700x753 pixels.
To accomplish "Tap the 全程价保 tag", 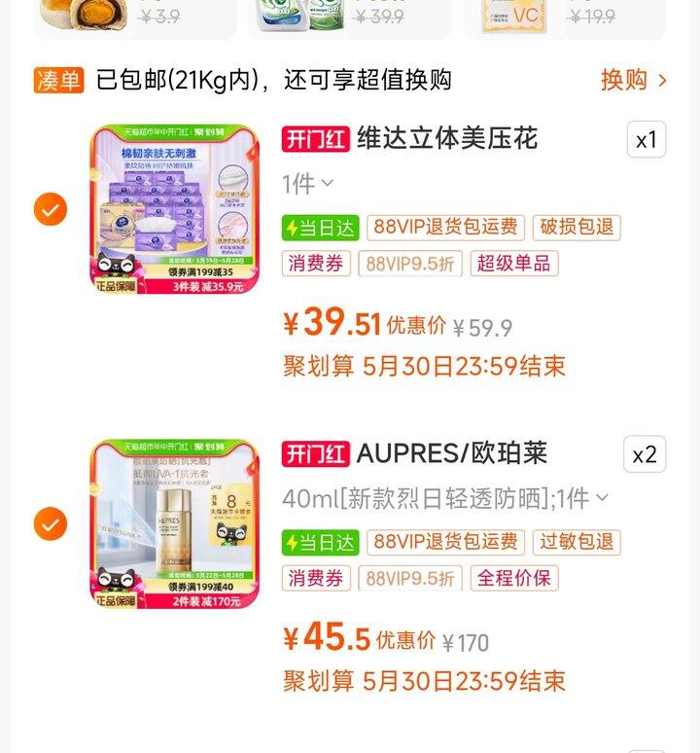I will [514, 578].
